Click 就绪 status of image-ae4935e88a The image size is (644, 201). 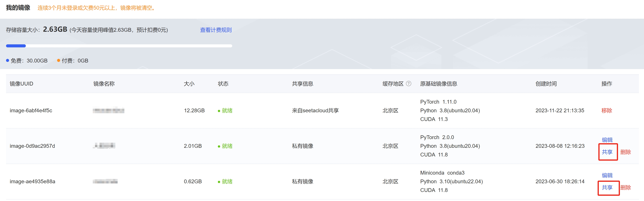(x=225, y=182)
